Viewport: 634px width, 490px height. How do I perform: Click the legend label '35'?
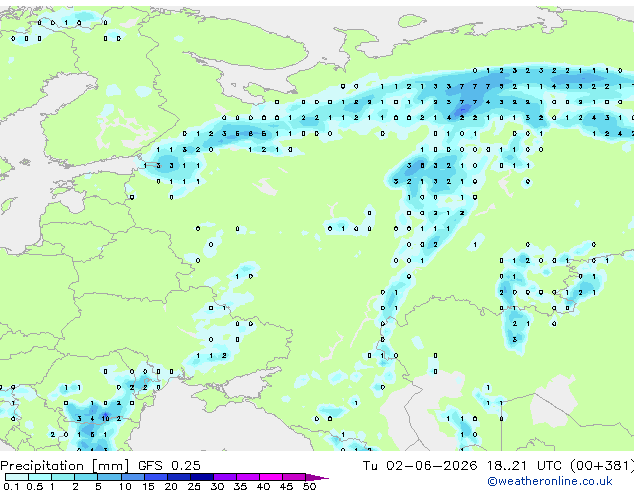pos(240,486)
